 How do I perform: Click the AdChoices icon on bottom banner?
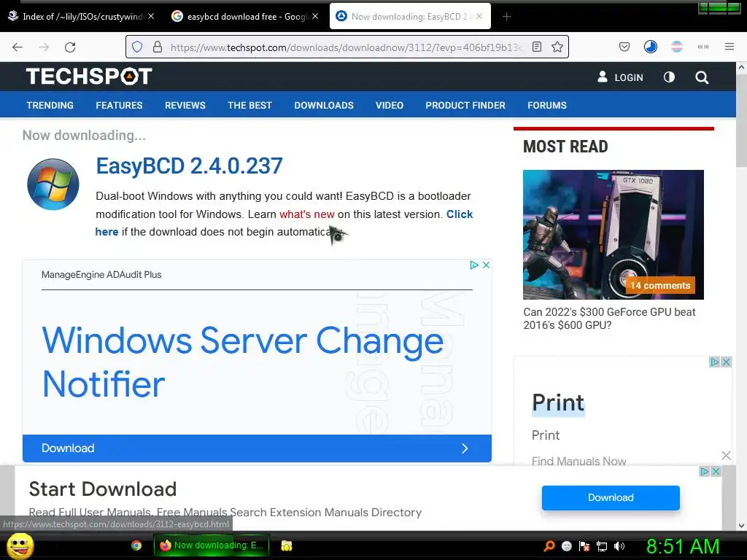[x=704, y=472]
